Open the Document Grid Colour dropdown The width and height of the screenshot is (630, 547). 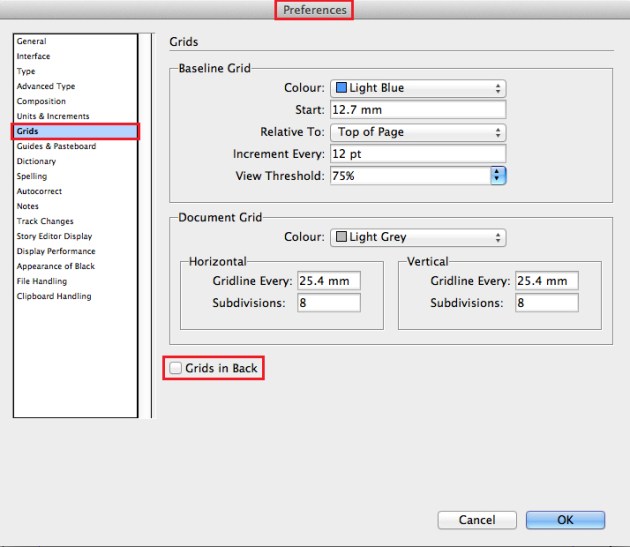coord(417,237)
